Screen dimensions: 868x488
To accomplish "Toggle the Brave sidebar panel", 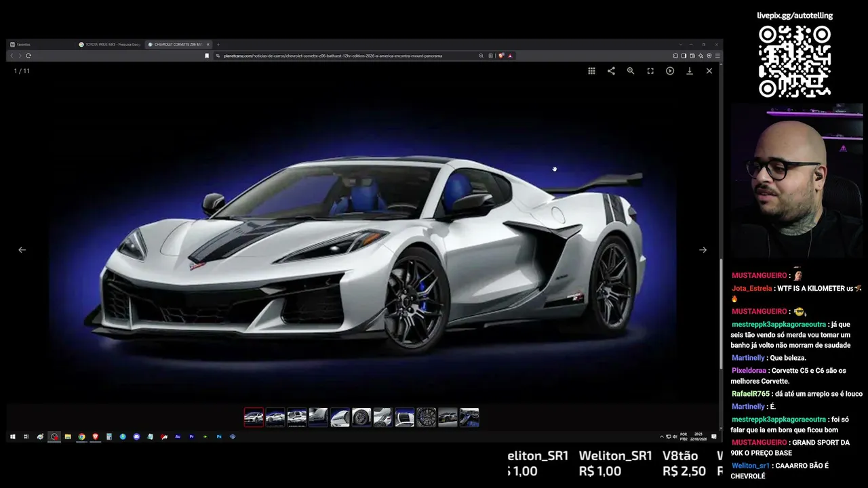I will click(684, 56).
